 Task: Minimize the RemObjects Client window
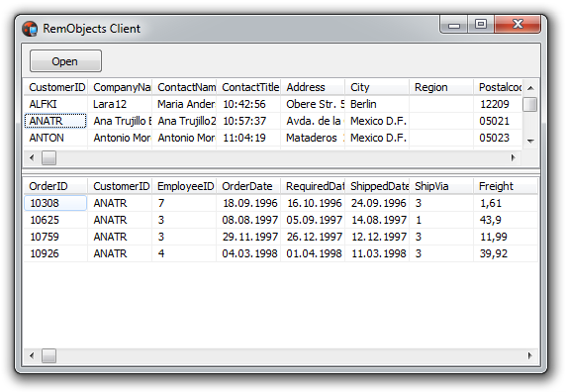tap(454, 25)
